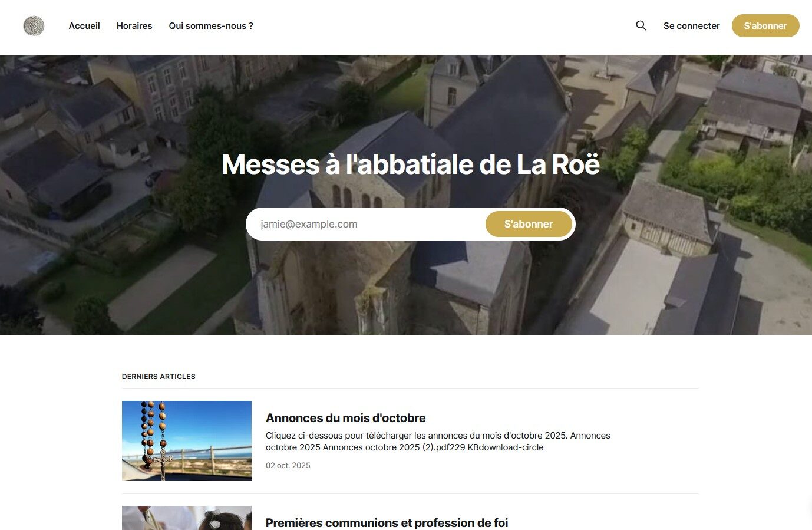Open the Horaires page from the navigation
Screen dimensions: 812x530
coord(134,26)
